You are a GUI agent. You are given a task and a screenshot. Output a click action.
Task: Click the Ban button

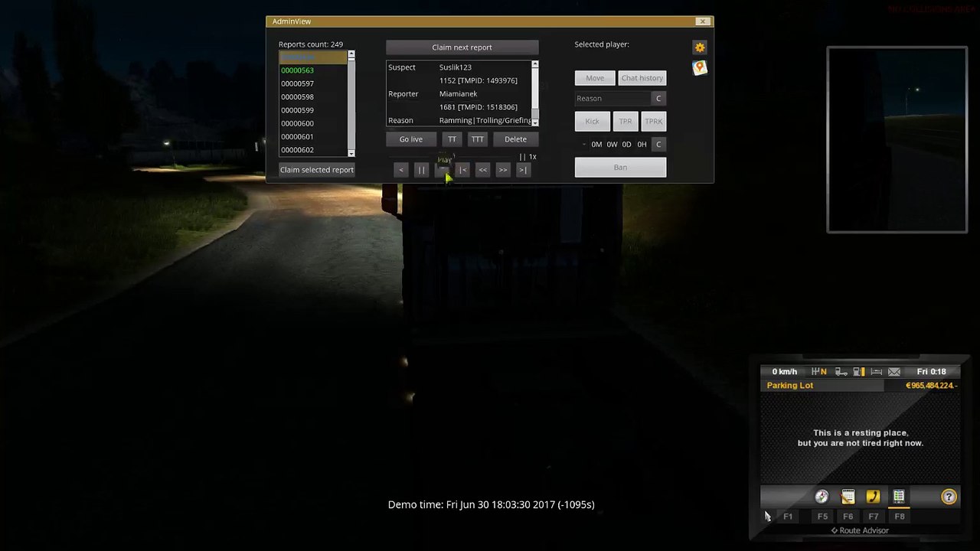[x=621, y=168]
